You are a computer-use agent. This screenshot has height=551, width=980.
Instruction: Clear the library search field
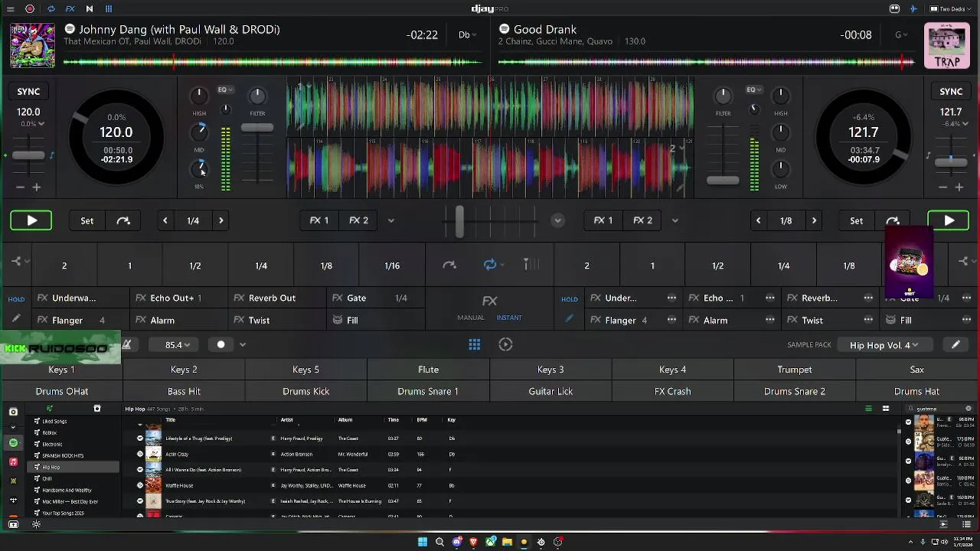(969, 409)
